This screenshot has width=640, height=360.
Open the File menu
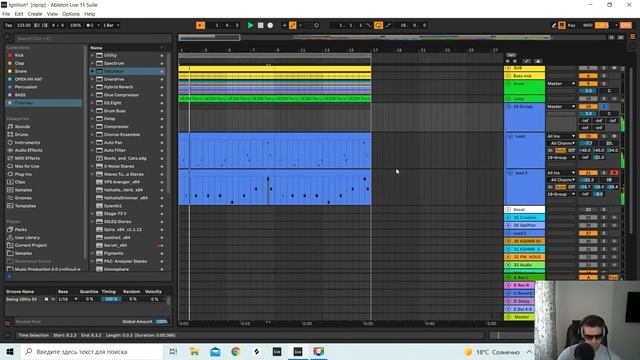(x=6, y=14)
